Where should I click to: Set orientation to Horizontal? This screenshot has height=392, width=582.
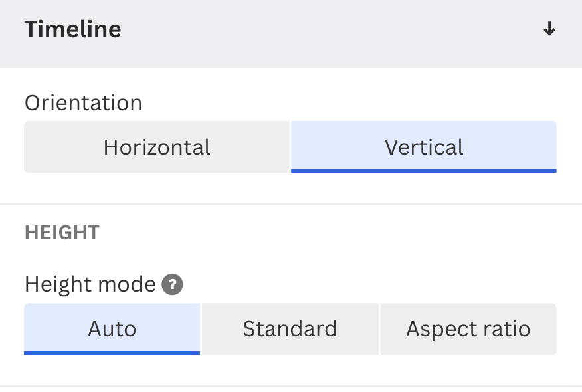pos(157,147)
